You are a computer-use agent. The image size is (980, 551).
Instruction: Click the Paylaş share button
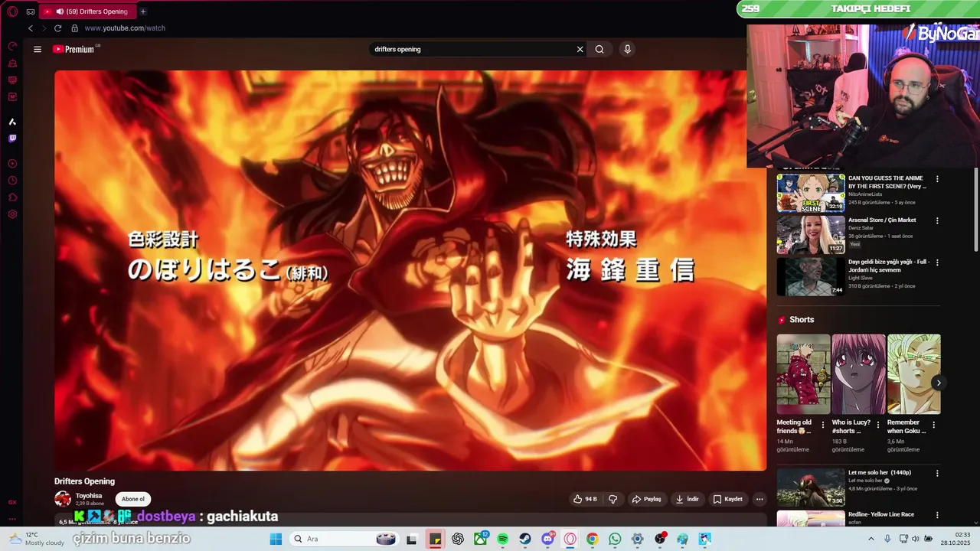[646, 499]
